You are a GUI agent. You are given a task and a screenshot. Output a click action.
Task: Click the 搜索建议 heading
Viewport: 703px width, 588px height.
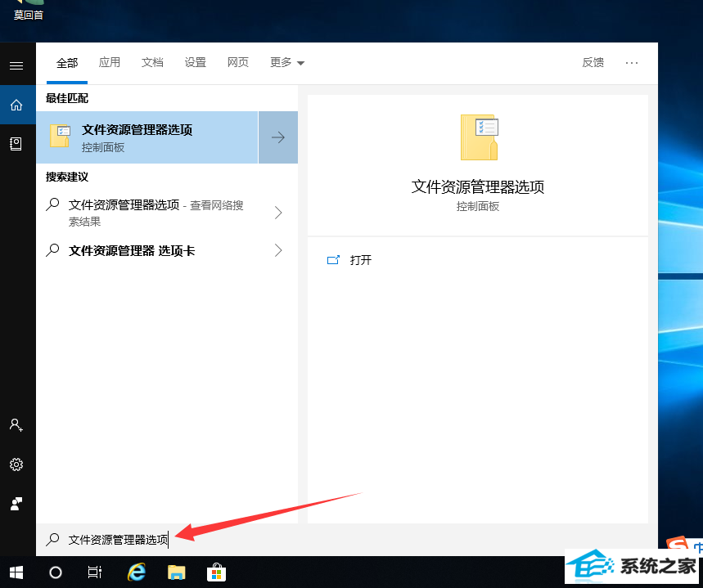point(67,177)
